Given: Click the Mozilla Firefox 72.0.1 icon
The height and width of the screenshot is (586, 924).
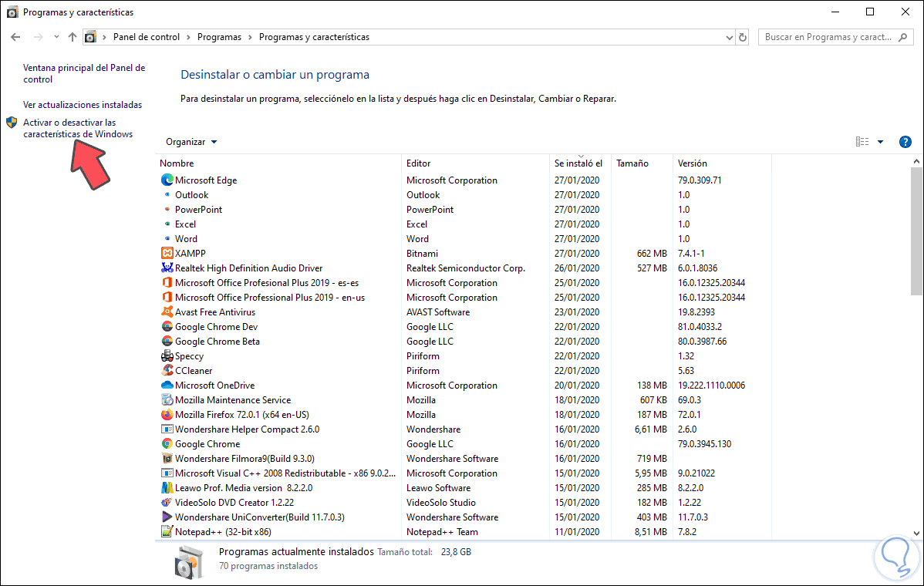Looking at the screenshot, I should pos(167,415).
